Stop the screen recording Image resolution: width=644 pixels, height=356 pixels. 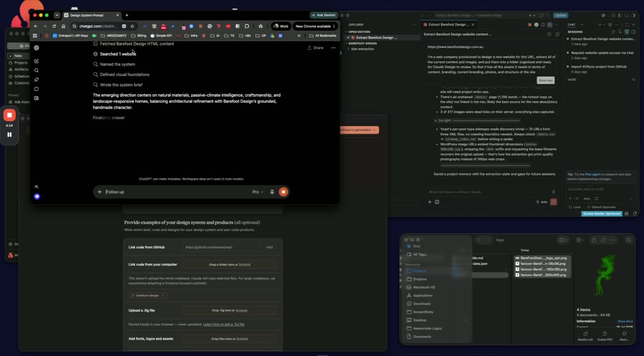coord(9,115)
